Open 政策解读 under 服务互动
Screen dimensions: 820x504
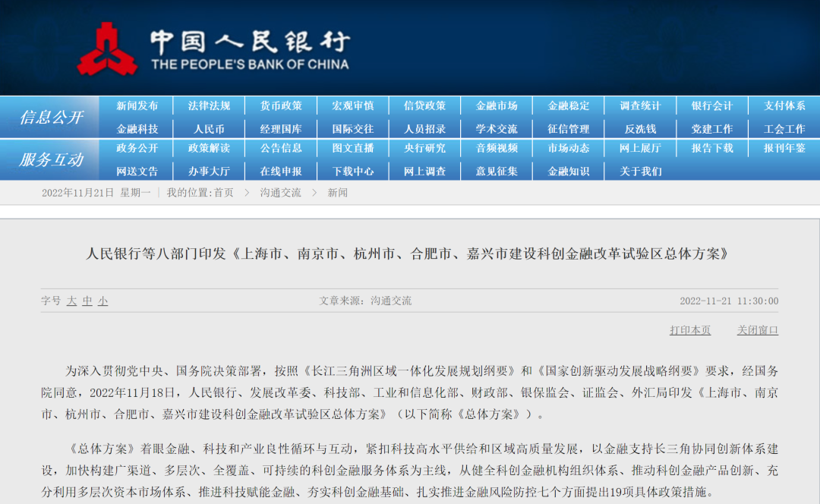pos(209,149)
